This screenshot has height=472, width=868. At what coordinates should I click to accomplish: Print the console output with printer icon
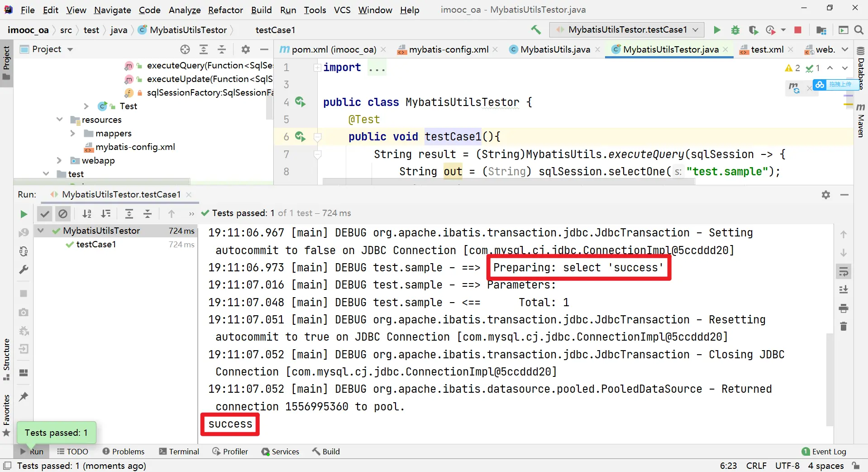(844, 308)
